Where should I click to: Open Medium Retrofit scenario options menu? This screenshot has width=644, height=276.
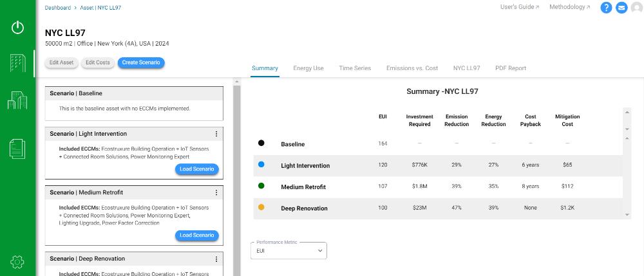(x=216, y=192)
